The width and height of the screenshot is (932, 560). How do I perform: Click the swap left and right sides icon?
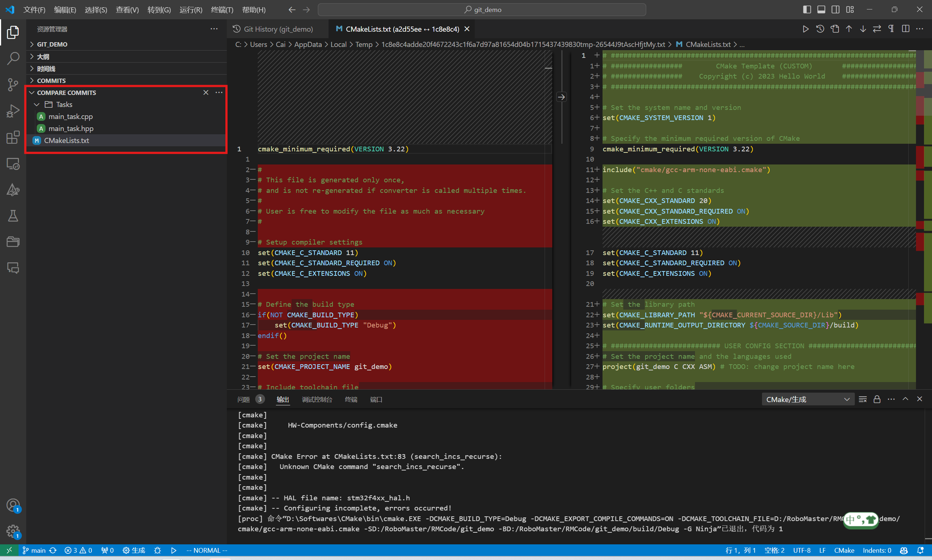[x=877, y=29]
